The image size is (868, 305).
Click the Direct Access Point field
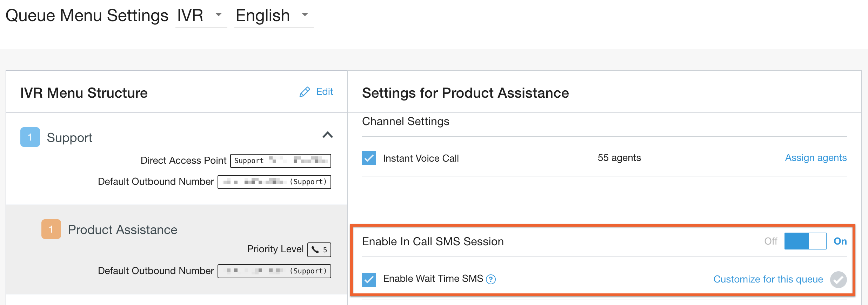point(280,161)
